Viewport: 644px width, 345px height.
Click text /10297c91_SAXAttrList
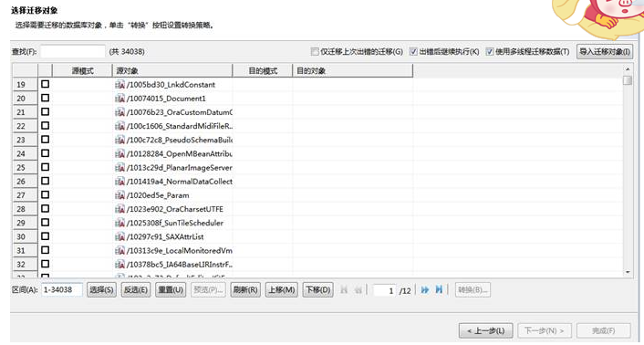tap(165, 237)
